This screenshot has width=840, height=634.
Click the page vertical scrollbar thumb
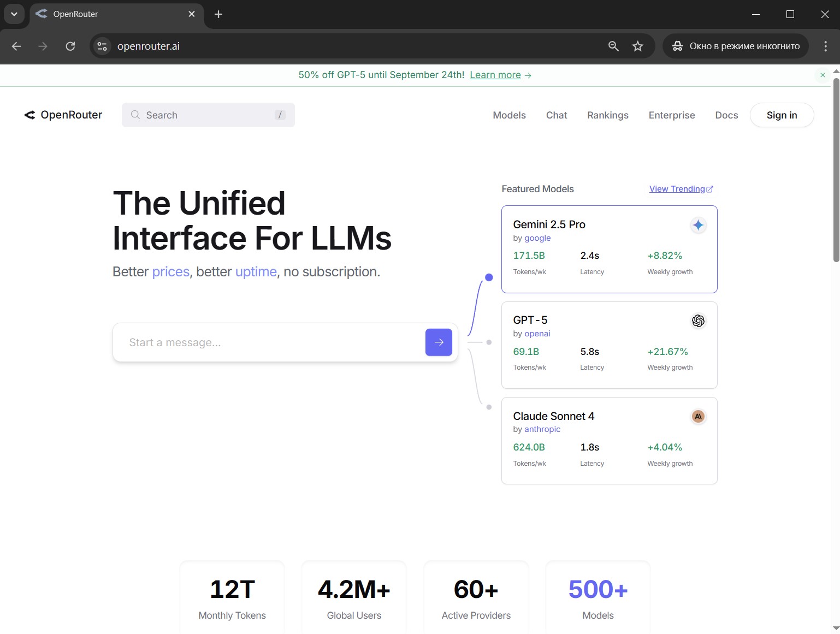[x=836, y=169]
